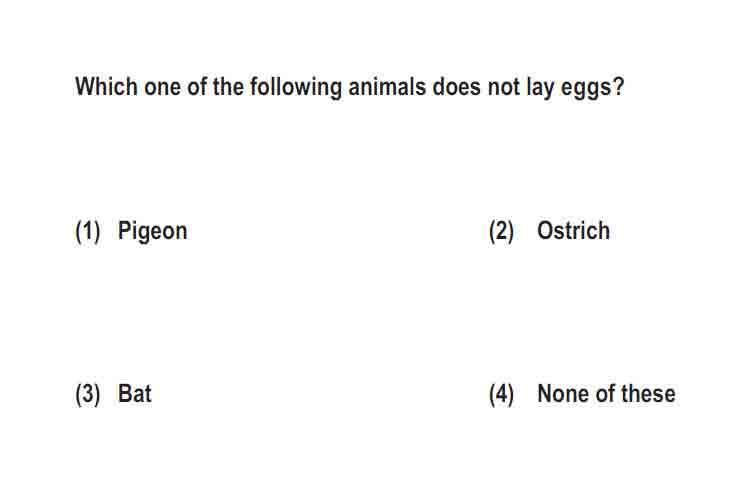Select the Pigeon answer option

(x=152, y=232)
